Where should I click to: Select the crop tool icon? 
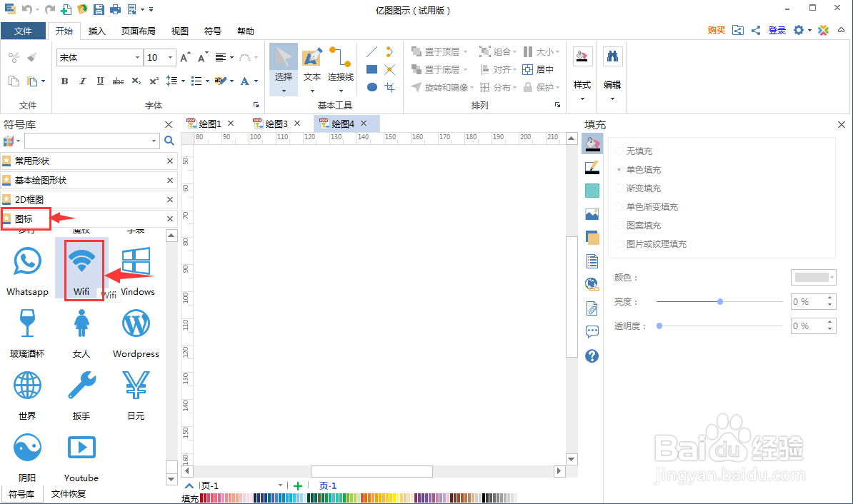[389, 87]
